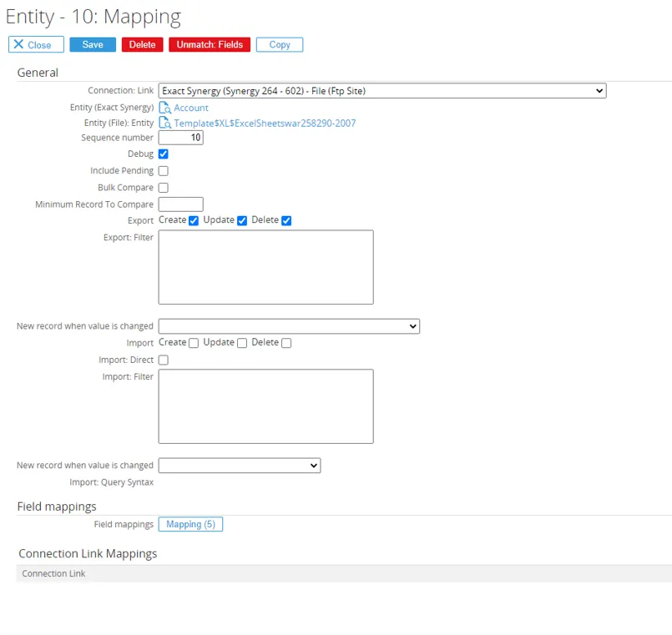Click the browse icon beside File Entity template

[164, 123]
